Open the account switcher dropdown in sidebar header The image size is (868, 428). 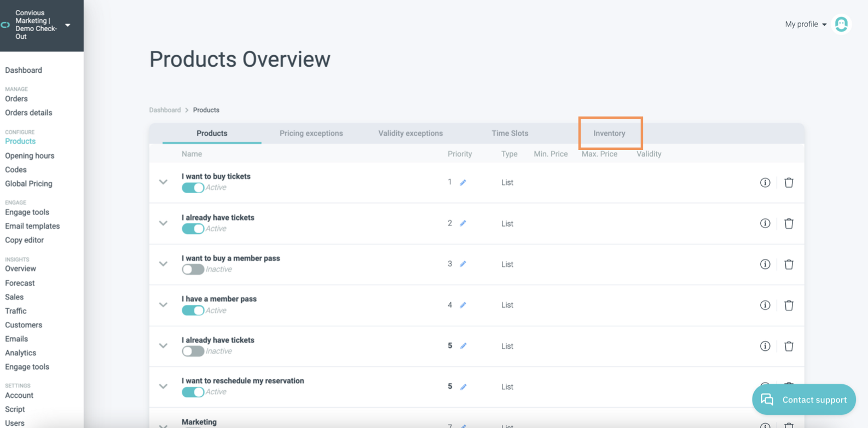(x=67, y=25)
